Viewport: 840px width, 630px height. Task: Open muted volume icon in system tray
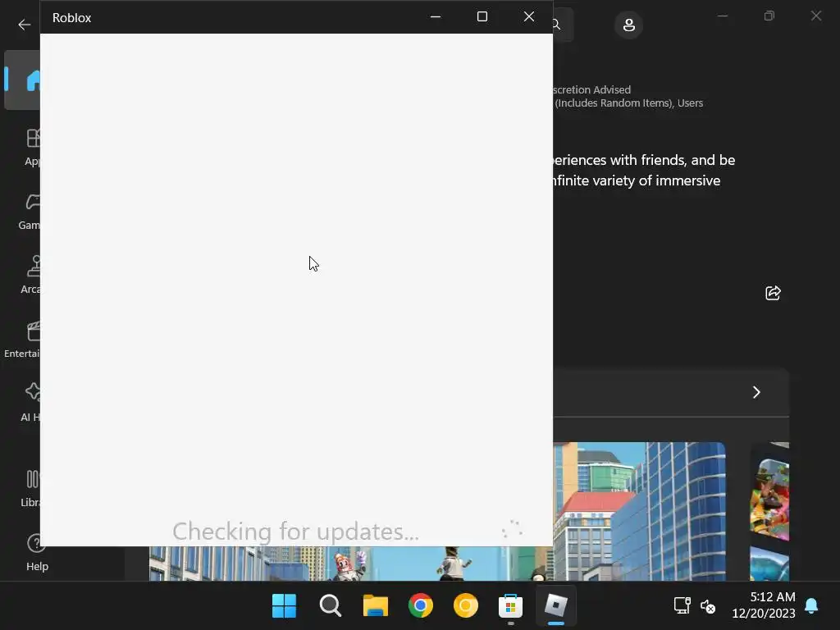(708, 606)
